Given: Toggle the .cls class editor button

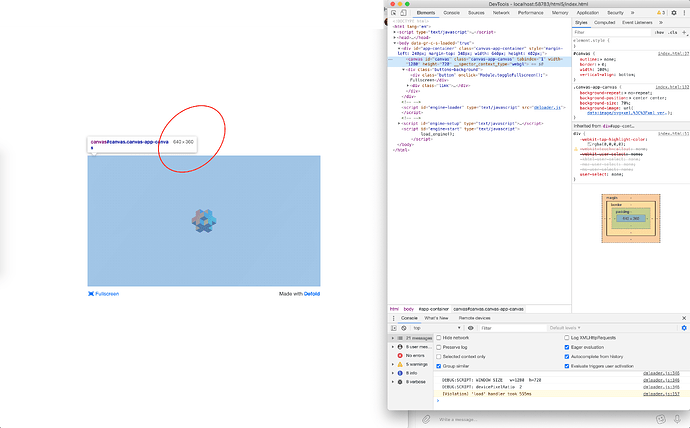Looking at the screenshot, I should pos(672,33).
